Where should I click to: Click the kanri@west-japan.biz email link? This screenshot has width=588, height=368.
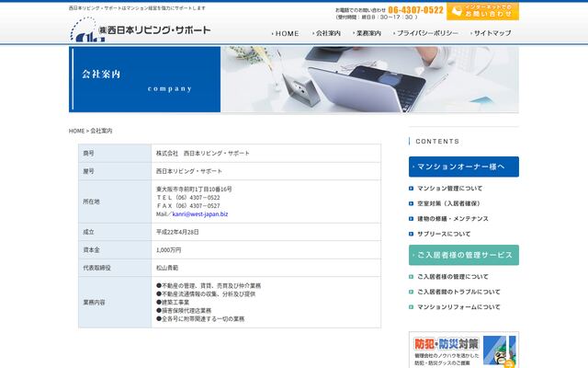pyautogui.click(x=200, y=214)
